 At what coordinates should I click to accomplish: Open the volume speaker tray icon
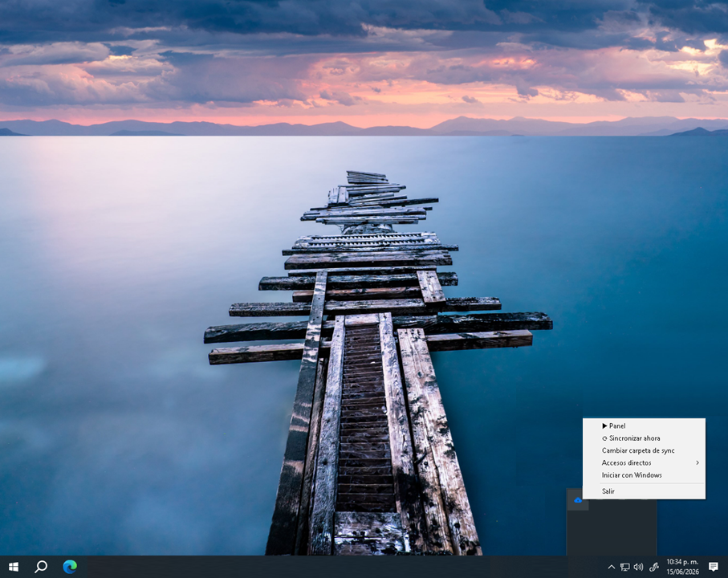pos(638,567)
